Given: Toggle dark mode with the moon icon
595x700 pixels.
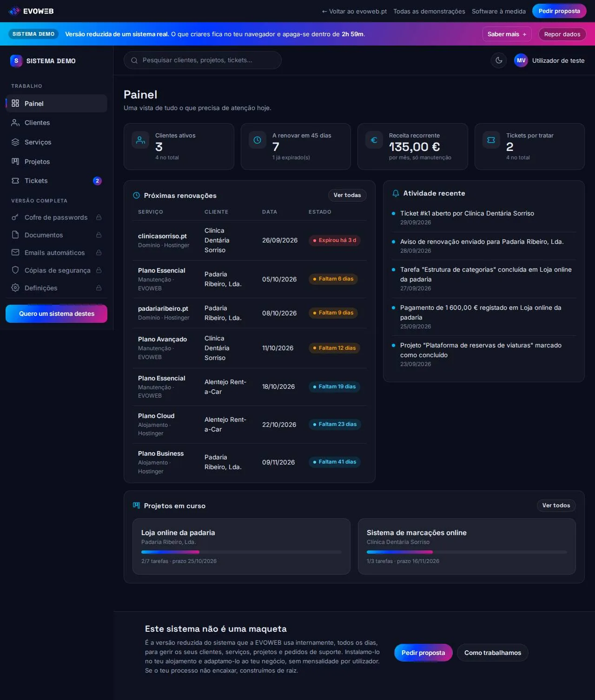Looking at the screenshot, I should coord(499,60).
